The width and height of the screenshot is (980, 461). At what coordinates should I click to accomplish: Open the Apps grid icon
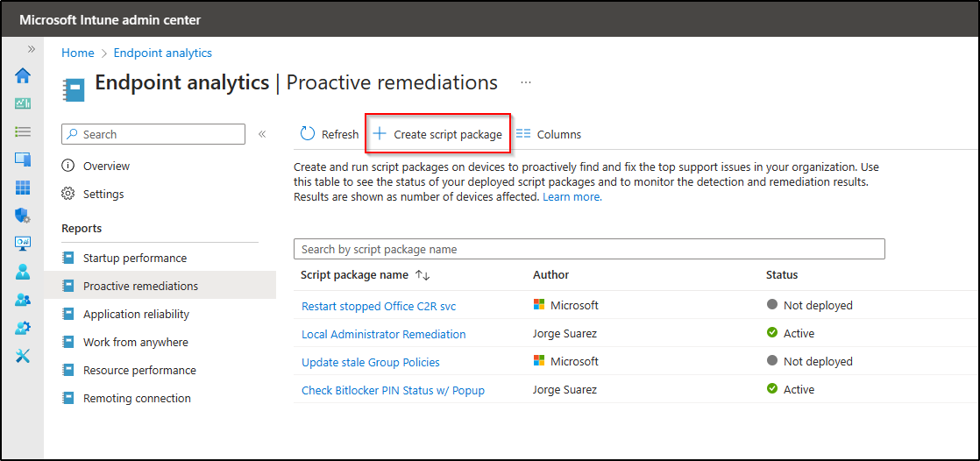click(23, 188)
